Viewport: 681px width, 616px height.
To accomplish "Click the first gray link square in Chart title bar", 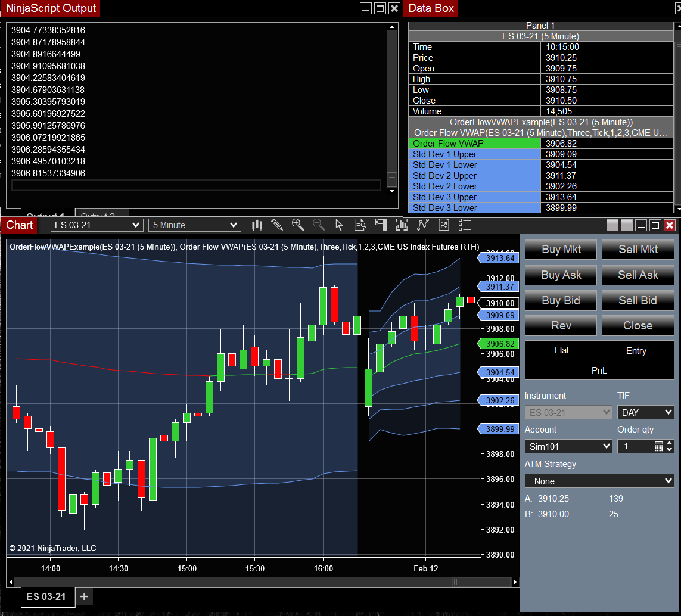I will [612, 225].
